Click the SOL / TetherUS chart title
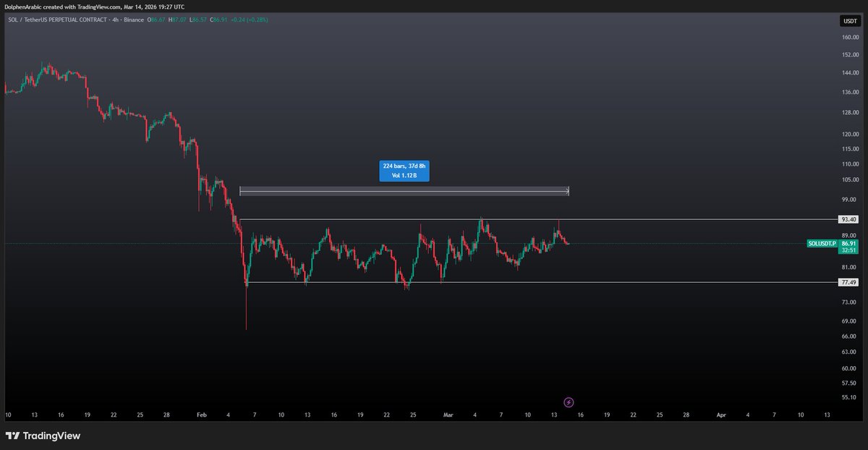Viewport: 868px width, 450px height. pos(75,20)
